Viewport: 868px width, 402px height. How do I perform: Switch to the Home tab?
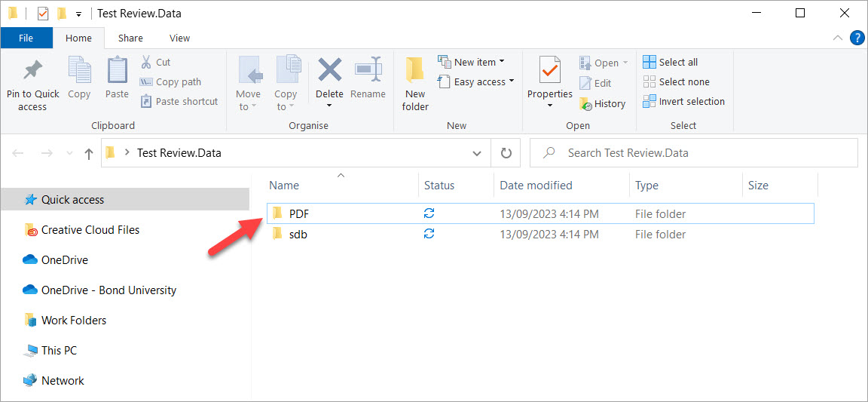(78, 38)
